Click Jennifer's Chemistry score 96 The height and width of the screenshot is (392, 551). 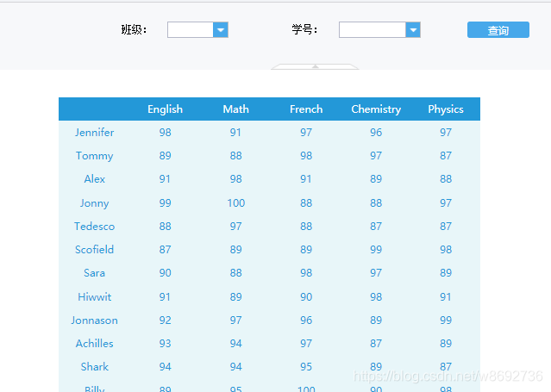point(376,133)
